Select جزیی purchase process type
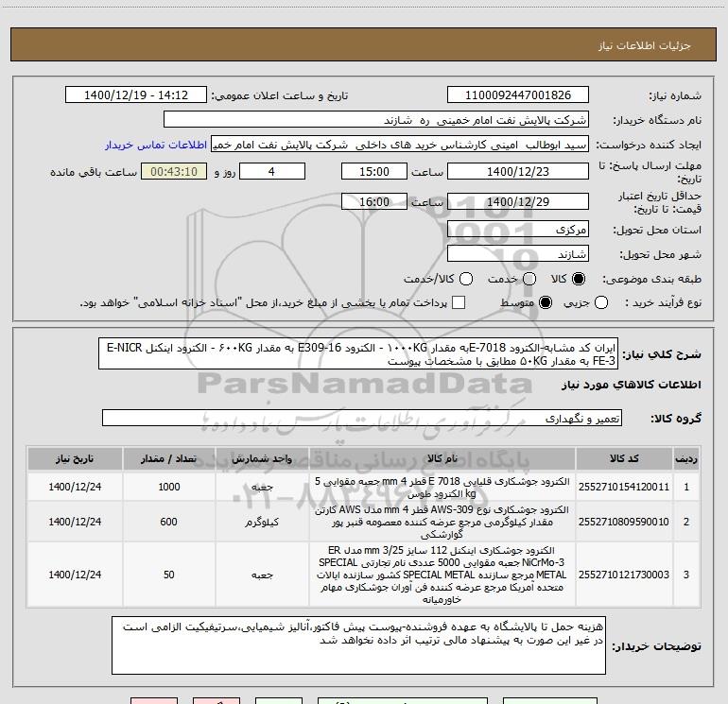Screen dimensions: 728x704 click(x=601, y=302)
